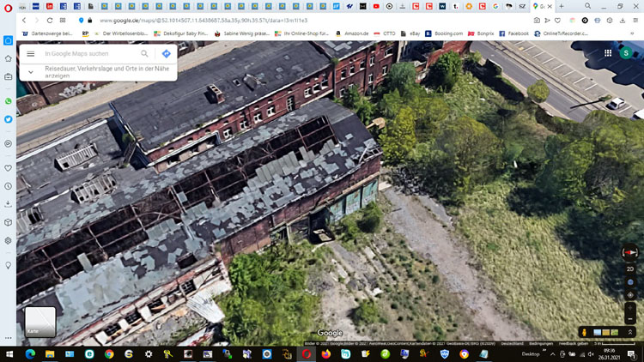This screenshot has width=644, height=362.
Task: Zoom in using the map plus button
Action: [630, 308]
